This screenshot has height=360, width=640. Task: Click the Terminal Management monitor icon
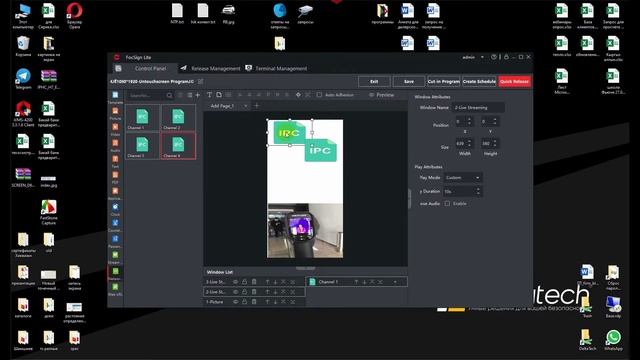click(x=249, y=68)
